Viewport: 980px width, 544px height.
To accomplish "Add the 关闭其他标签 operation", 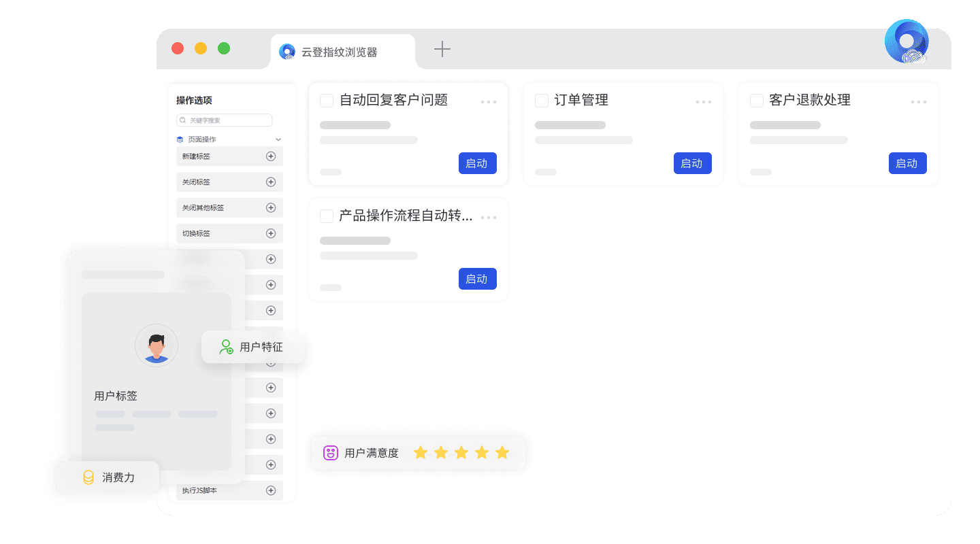I will [x=270, y=208].
